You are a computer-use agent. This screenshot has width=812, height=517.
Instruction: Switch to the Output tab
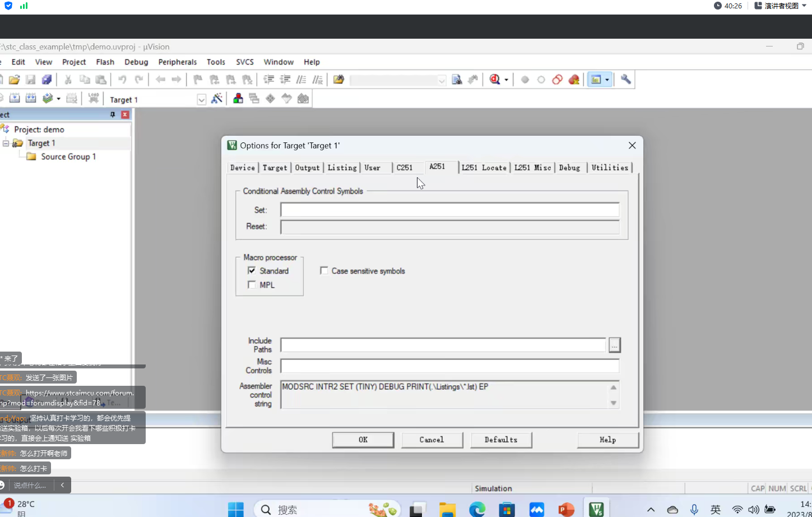307,168
